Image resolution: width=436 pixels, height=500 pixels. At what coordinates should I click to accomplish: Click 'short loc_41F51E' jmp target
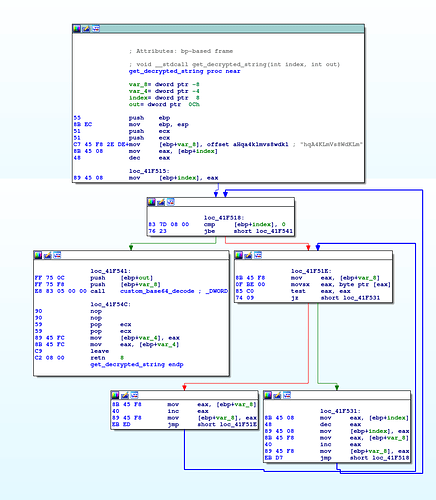point(227,425)
